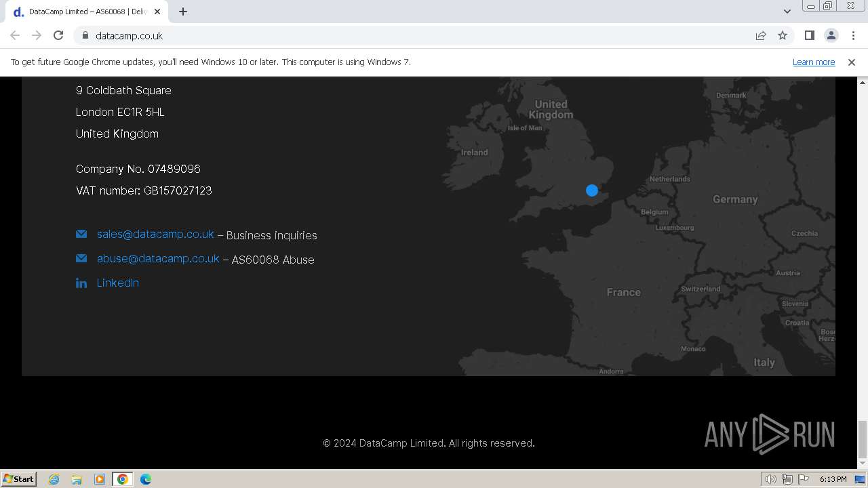Reload the datacamp.co.uk page
This screenshot has width=868, height=488.
click(x=58, y=35)
